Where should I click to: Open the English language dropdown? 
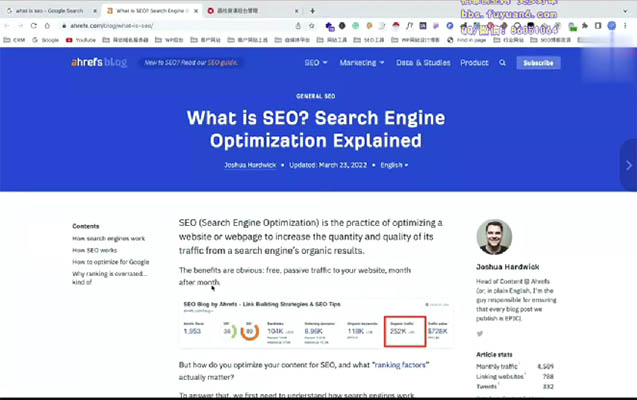tap(392, 164)
